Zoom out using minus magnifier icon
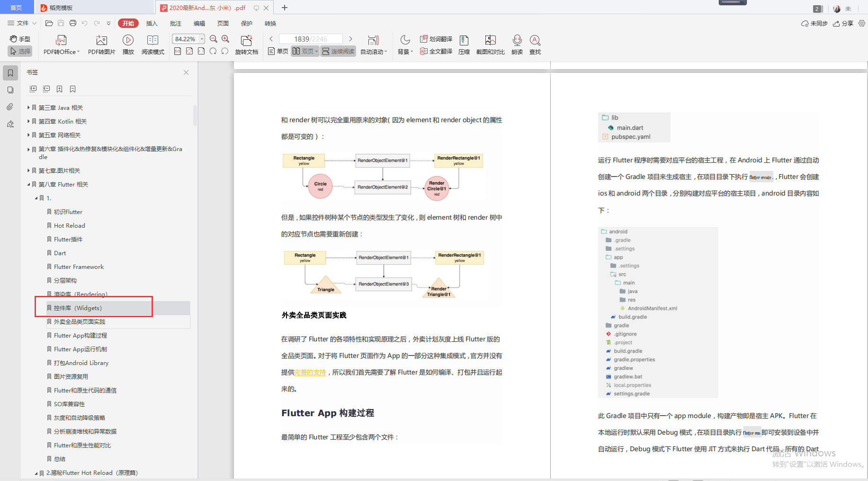868x481 pixels. pos(214,39)
